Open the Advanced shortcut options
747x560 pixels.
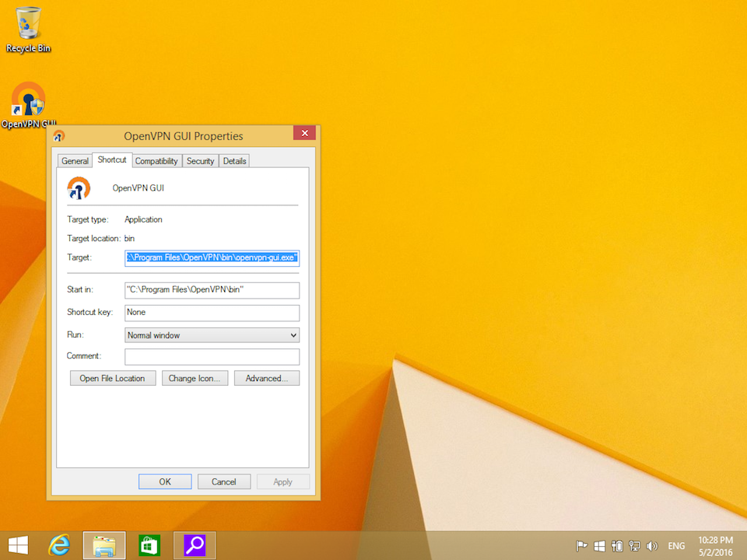267,378
